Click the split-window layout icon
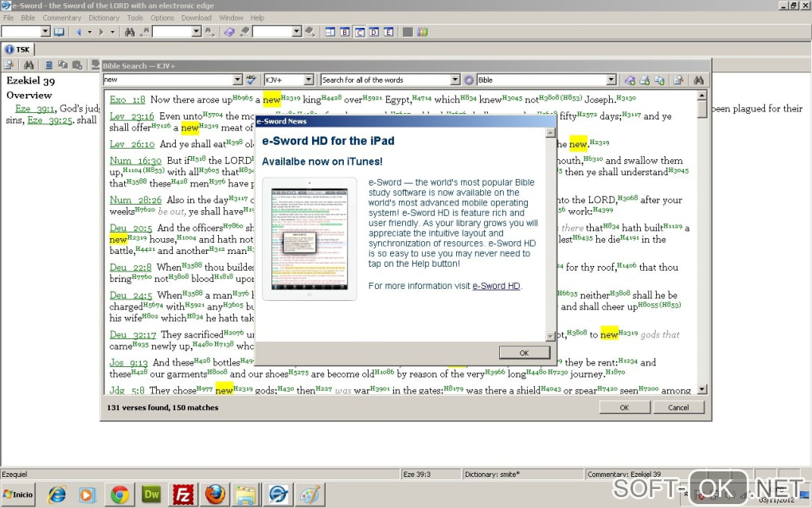This screenshot has height=508, width=812. (x=330, y=32)
